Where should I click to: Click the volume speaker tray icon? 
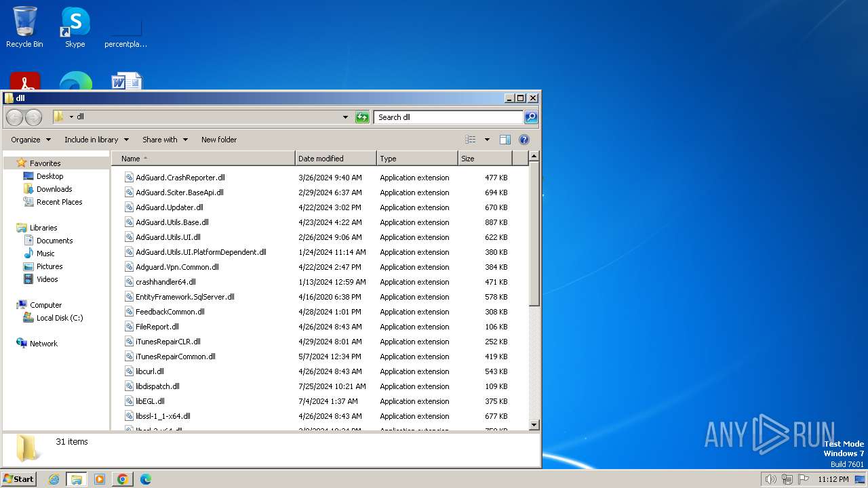coord(770,479)
